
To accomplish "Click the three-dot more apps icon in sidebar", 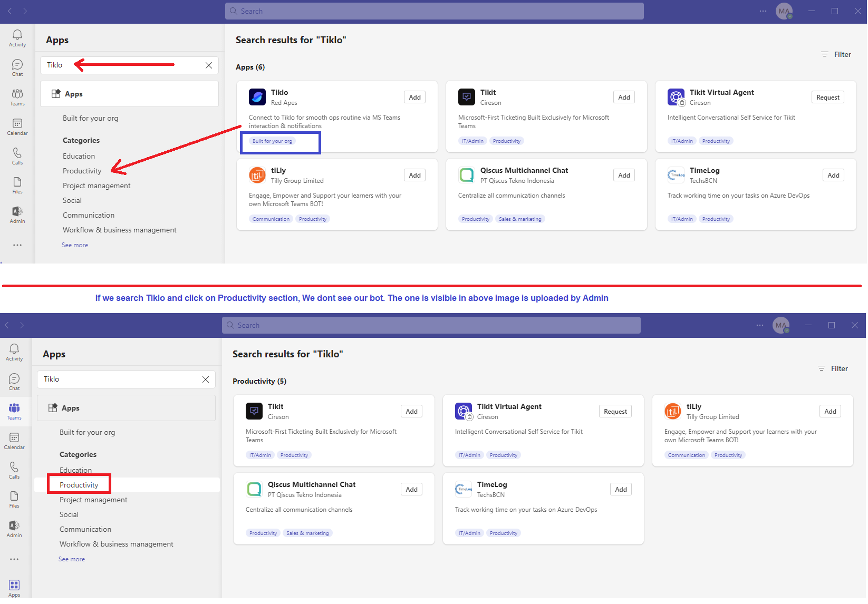I will point(17,245).
